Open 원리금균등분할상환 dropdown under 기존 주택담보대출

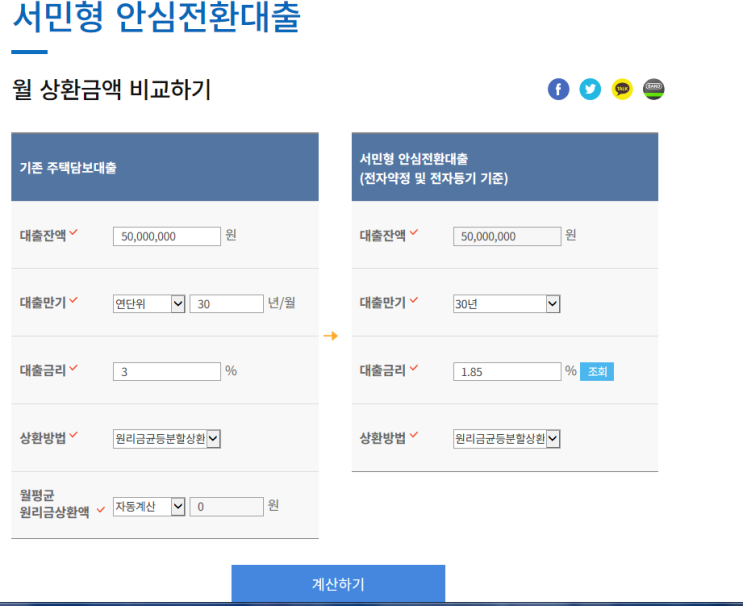click(x=167, y=439)
